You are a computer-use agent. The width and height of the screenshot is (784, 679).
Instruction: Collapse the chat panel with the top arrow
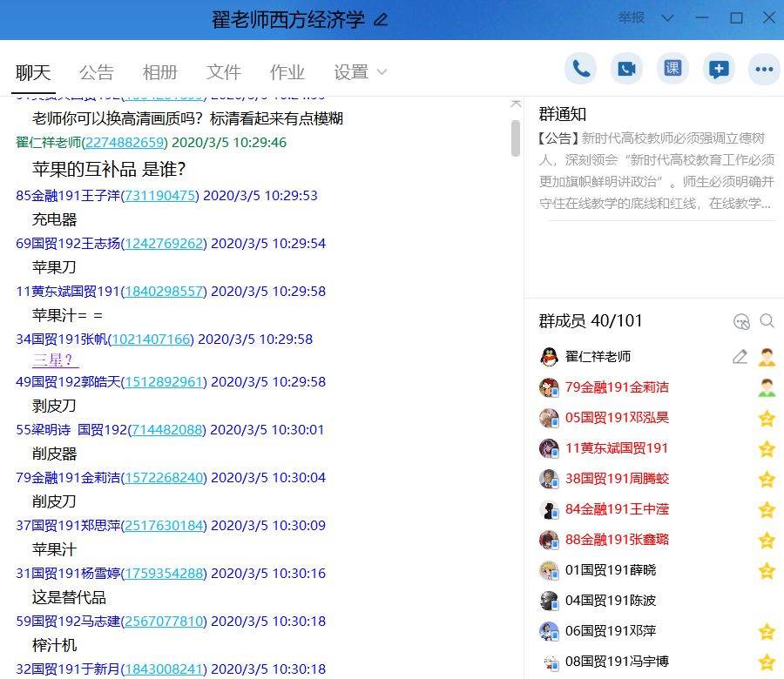click(516, 104)
